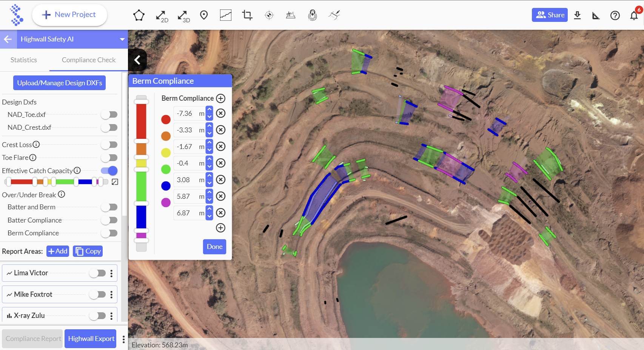644x350 pixels.
Task: Switch to the Statistics tab
Action: [24, 60]
